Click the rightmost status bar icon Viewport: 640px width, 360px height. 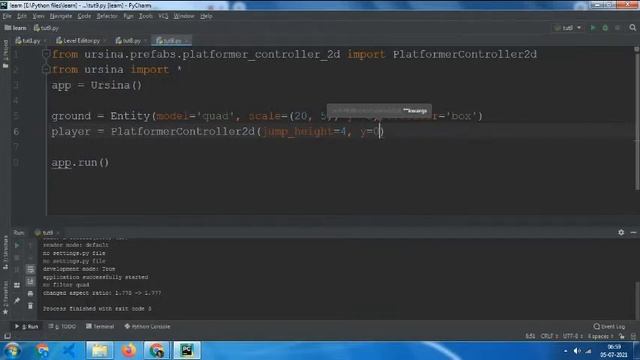point(633,336)
